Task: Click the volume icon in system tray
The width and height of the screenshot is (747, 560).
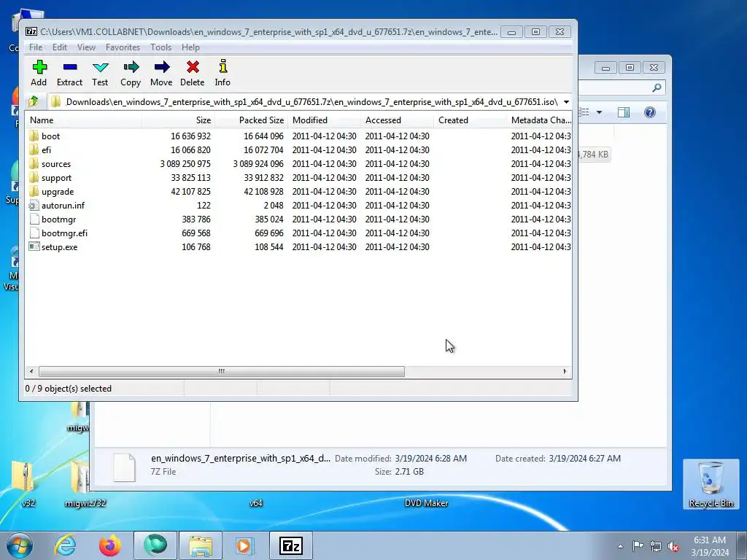Action: tap(673, 546)
